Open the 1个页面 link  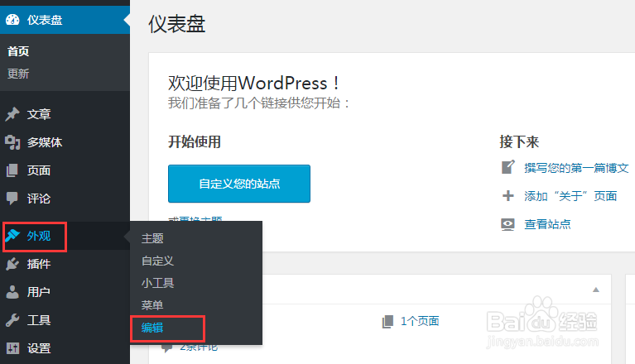coord(420,321)
